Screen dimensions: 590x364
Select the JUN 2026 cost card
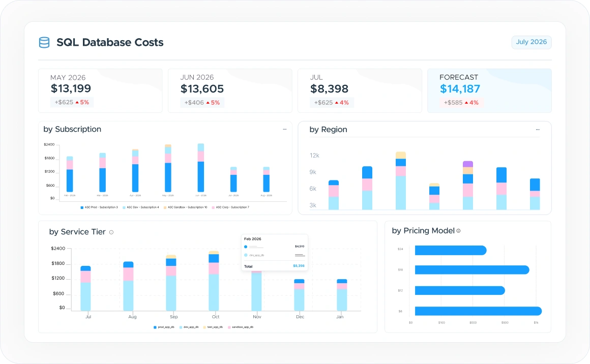(230, 90)
